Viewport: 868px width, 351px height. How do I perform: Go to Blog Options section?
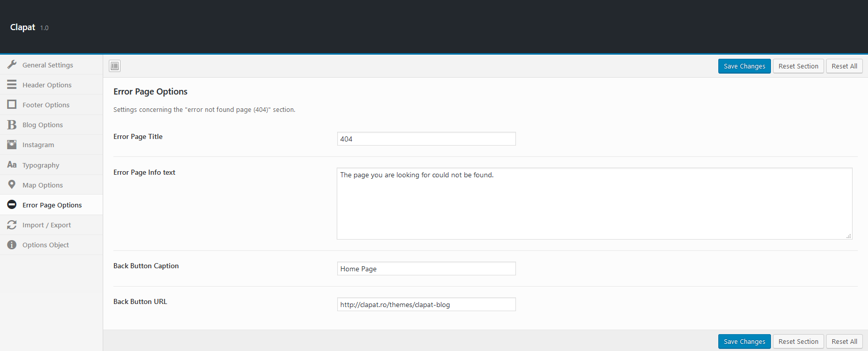click(51, 125)
